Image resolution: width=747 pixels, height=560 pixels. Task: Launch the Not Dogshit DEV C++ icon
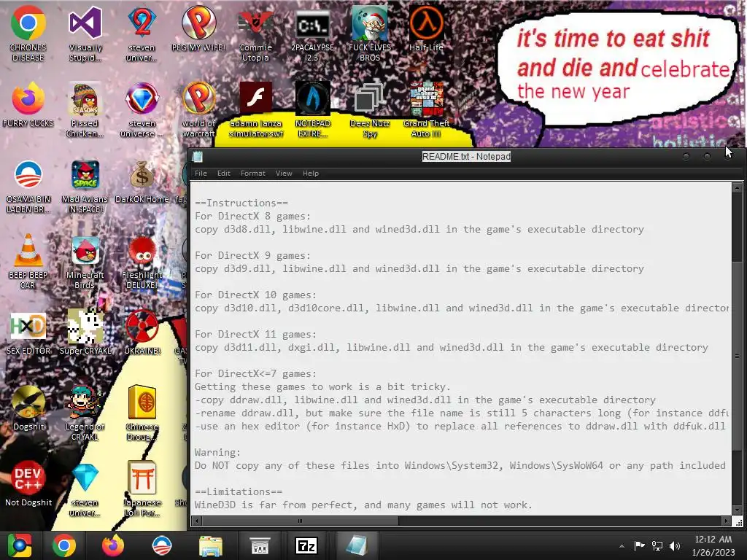(x=28, y=483)
